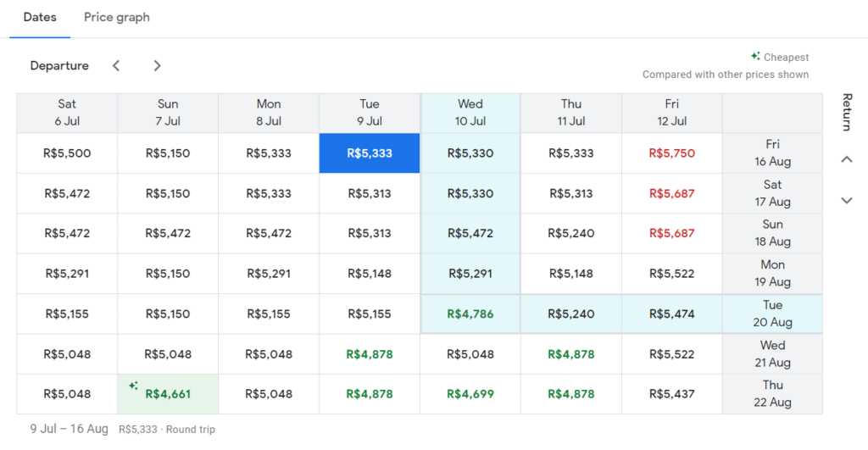Click the Tue 20 Aug return row header

(x=772, y=314)
